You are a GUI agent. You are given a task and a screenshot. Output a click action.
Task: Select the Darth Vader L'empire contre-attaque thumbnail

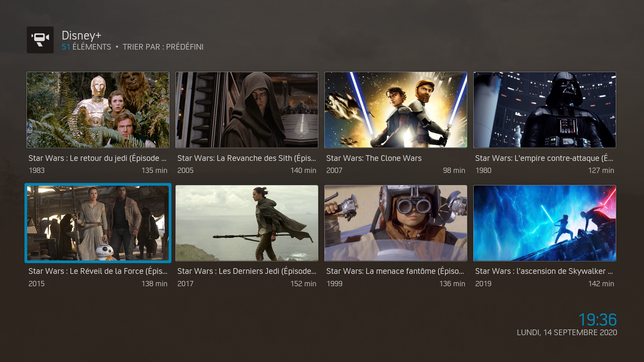point(545,110)
